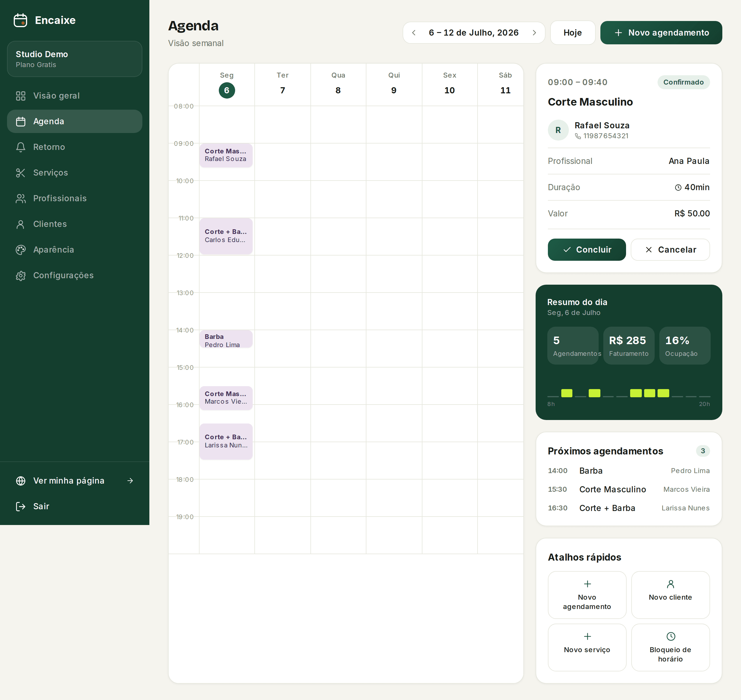Select Serviços scissors icon in sidebar

pyautogui.click(x=20, y=173)
